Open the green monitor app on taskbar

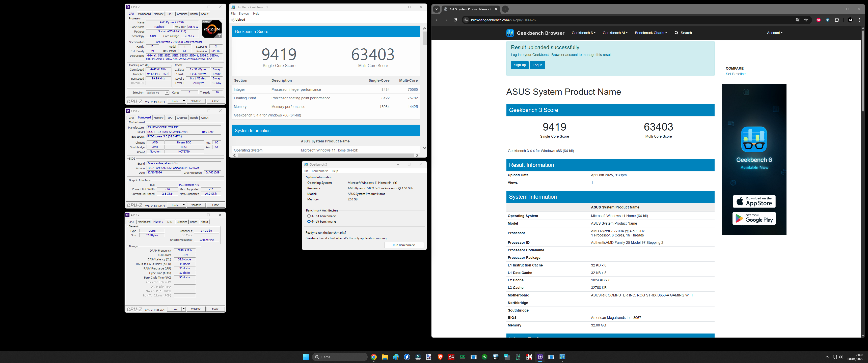pos(484,357)
